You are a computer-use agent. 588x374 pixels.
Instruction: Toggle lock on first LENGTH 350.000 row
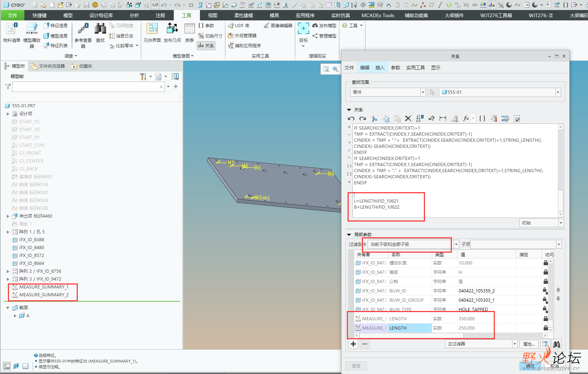click(545, 319)
